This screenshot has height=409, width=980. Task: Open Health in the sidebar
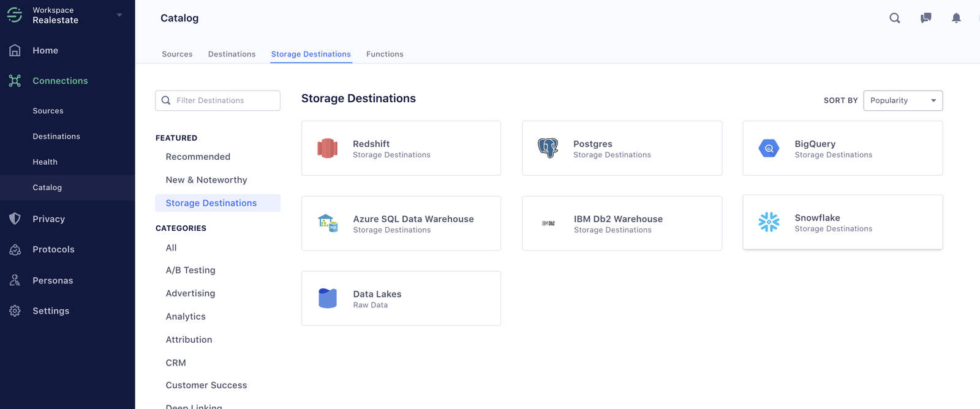tap(45, 162)
